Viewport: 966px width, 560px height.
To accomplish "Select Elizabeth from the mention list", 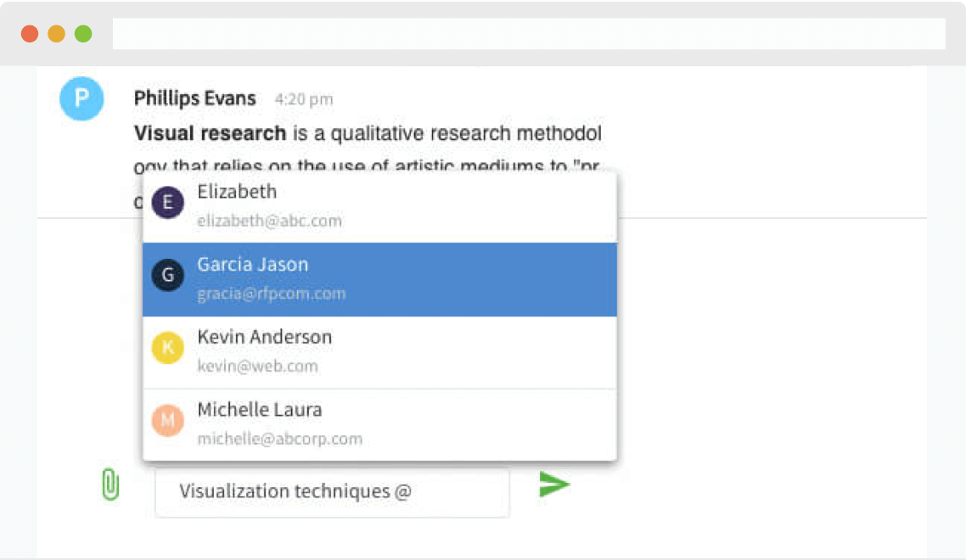I will (x=379, y=206).
